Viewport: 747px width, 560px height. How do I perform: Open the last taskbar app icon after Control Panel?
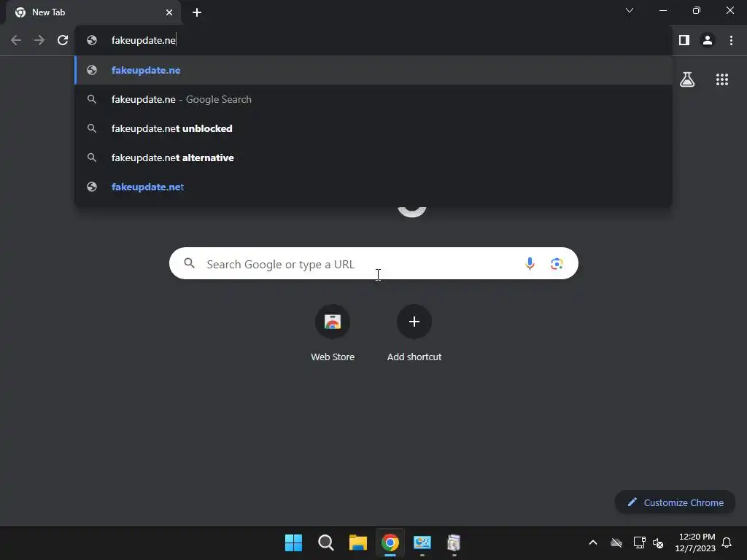(x=454, y=542)
